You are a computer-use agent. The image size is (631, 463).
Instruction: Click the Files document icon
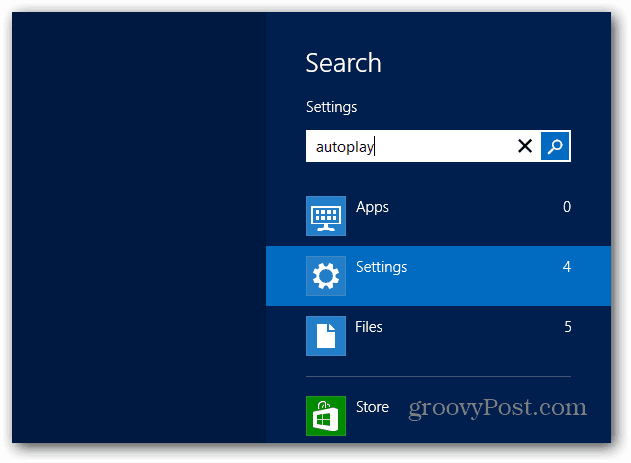pos(326,336)
